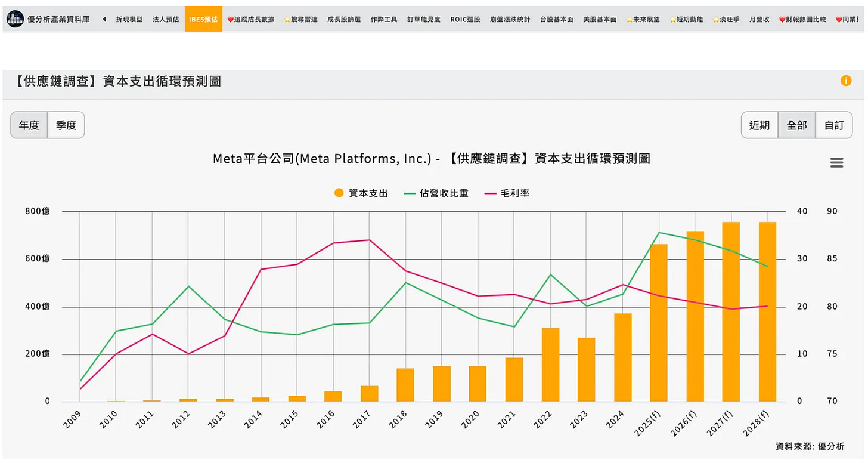Switch the chart to 年度 view

point(29,125)
